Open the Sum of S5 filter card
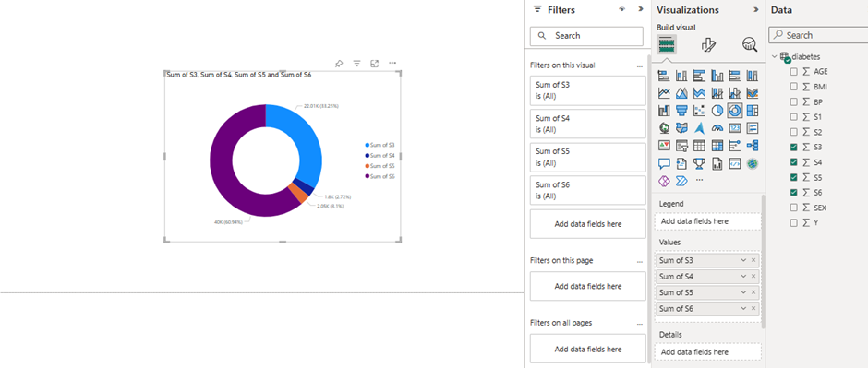 [x=588, y=157]
